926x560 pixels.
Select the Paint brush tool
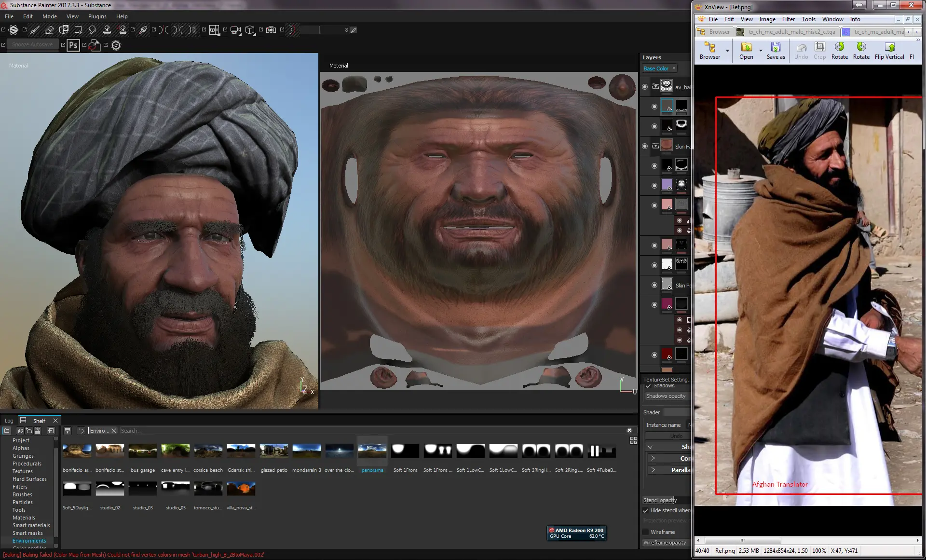click(35, 30)
